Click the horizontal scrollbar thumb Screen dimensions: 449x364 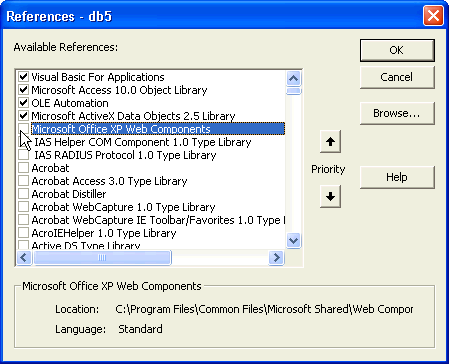click(x=102, y=257)
